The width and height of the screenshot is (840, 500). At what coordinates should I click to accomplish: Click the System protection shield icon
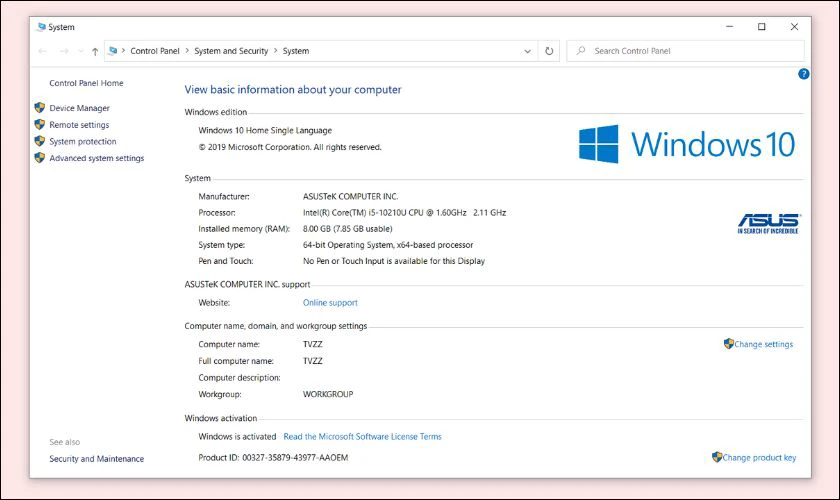point(40,141)
